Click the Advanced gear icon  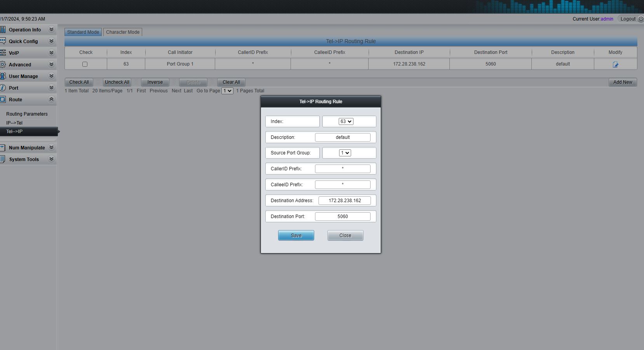click(x=3, y=64)
